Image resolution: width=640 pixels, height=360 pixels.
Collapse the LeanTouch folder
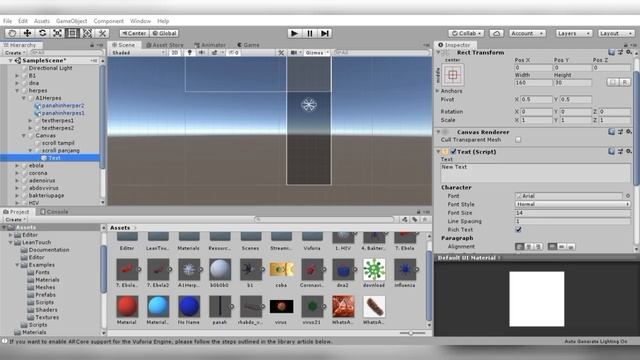[x=11, y=242]
